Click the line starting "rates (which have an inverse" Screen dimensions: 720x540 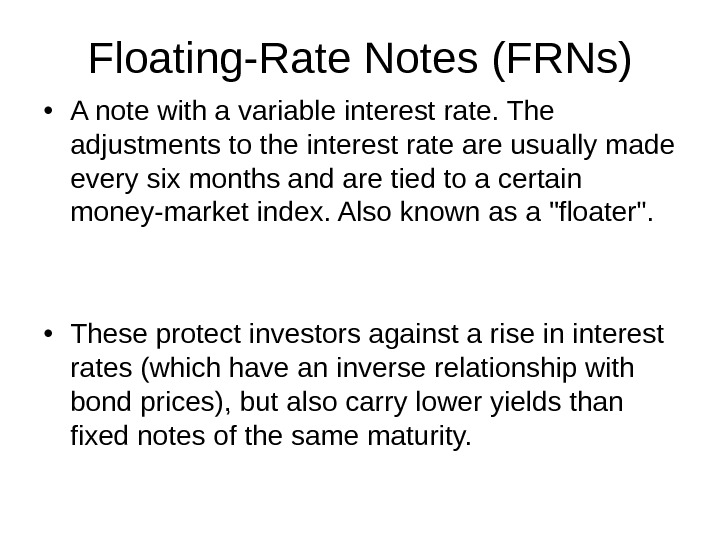352,370
